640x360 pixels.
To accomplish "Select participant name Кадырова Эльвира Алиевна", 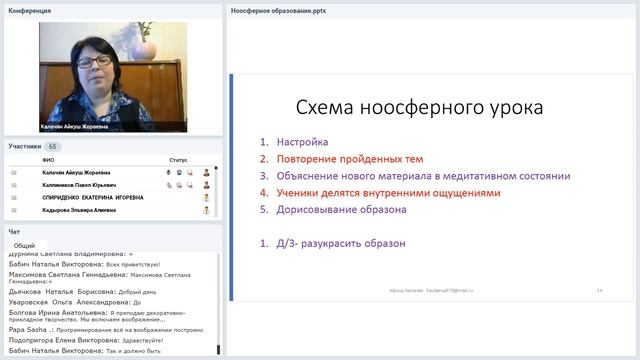I will pos(79,210).
